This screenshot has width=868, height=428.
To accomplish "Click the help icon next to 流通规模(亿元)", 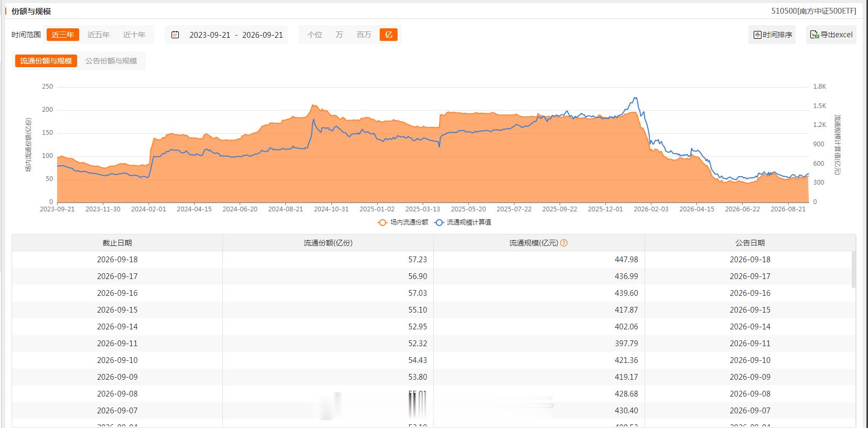I will click(x=564, y=243).
